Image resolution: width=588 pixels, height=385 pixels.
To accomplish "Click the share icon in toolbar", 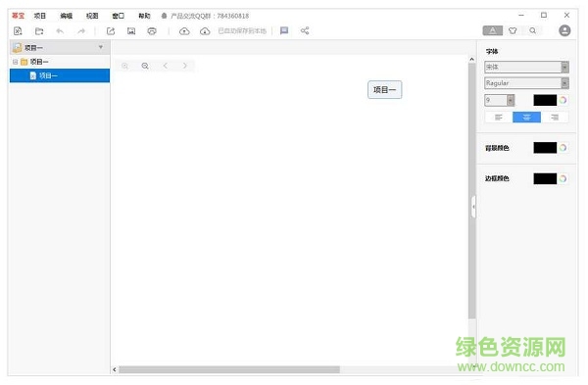I will click(305, 30).
